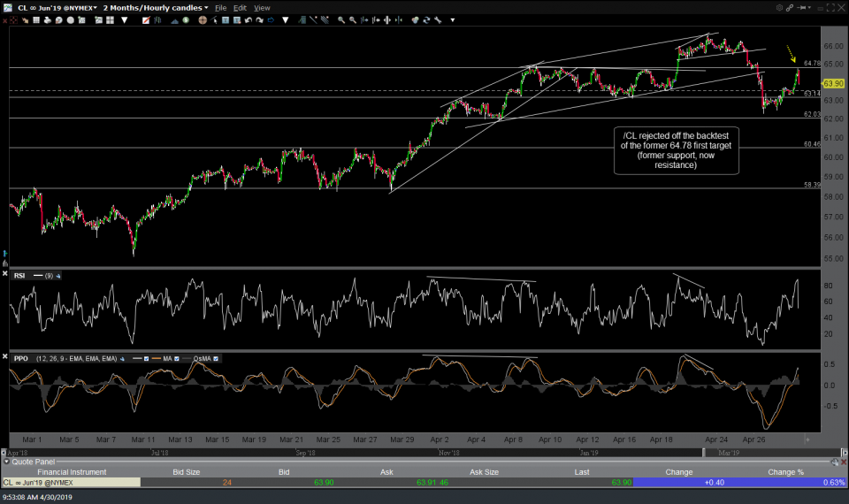This screenshot has width=849, height=504.
Task: Toggle the PPO MA line checkbox
Action: (x=177, y=359)
